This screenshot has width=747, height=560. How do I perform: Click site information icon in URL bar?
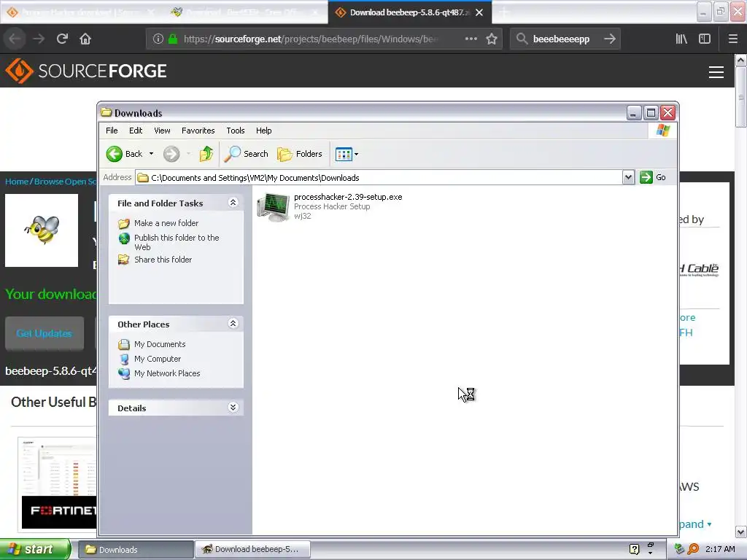coord(158,39)
